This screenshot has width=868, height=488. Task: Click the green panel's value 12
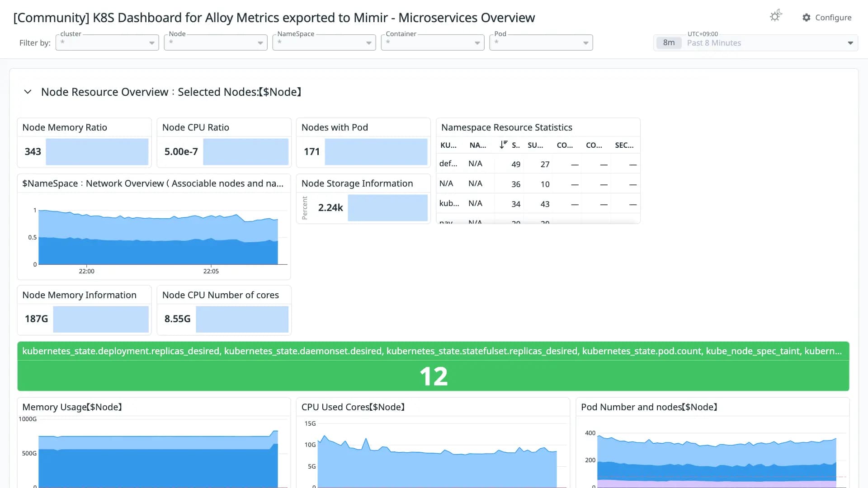click(x=434, y=376)
